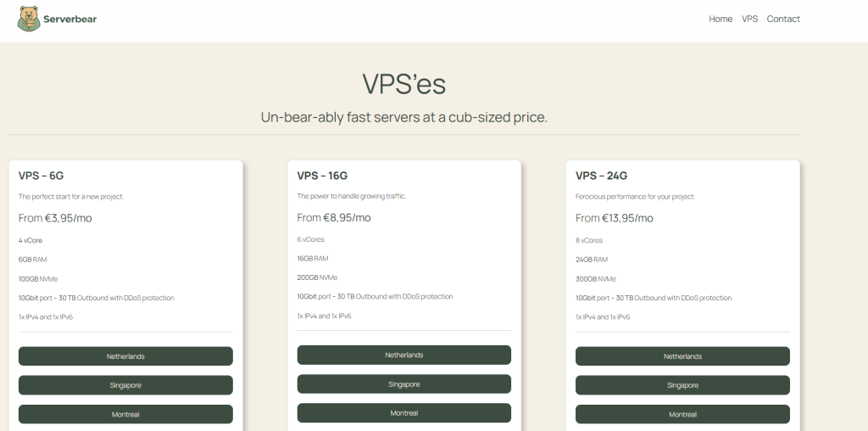Click the 4 vCore spec line

pos(31,240)
